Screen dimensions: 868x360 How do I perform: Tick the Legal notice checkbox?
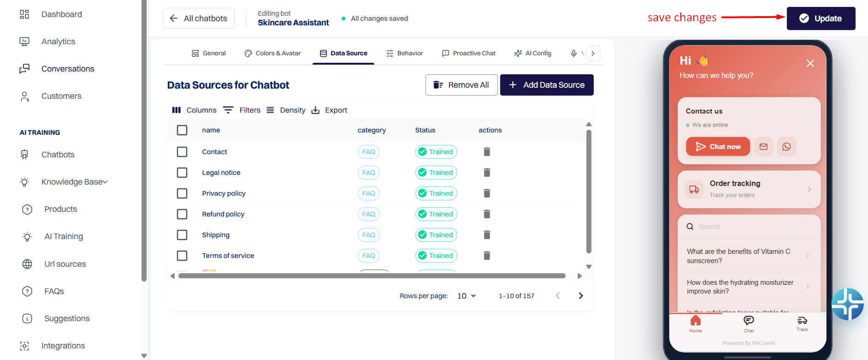[182, 173]
